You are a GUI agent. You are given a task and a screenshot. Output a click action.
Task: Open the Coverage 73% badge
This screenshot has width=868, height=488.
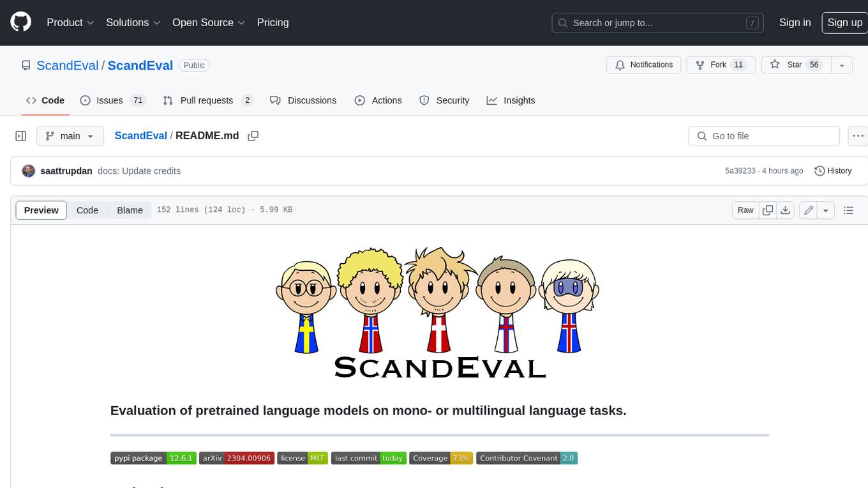(x=441, y=458)
